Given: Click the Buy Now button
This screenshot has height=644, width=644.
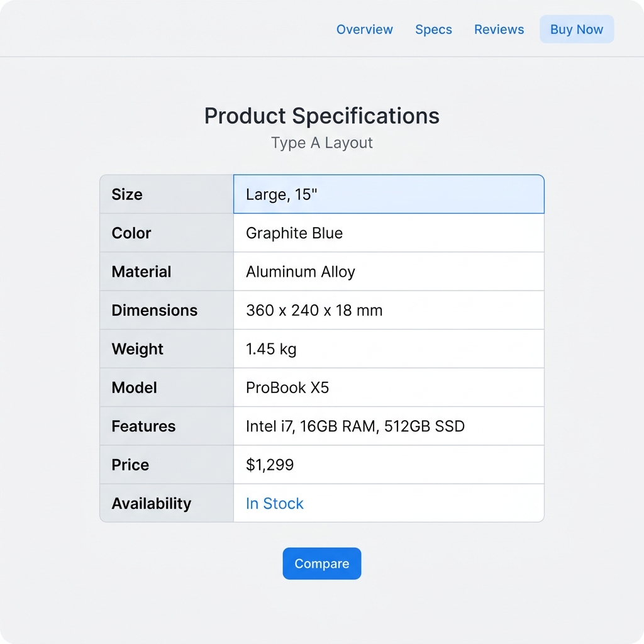Looking at the screenshot, I should (x=577, y=29).
